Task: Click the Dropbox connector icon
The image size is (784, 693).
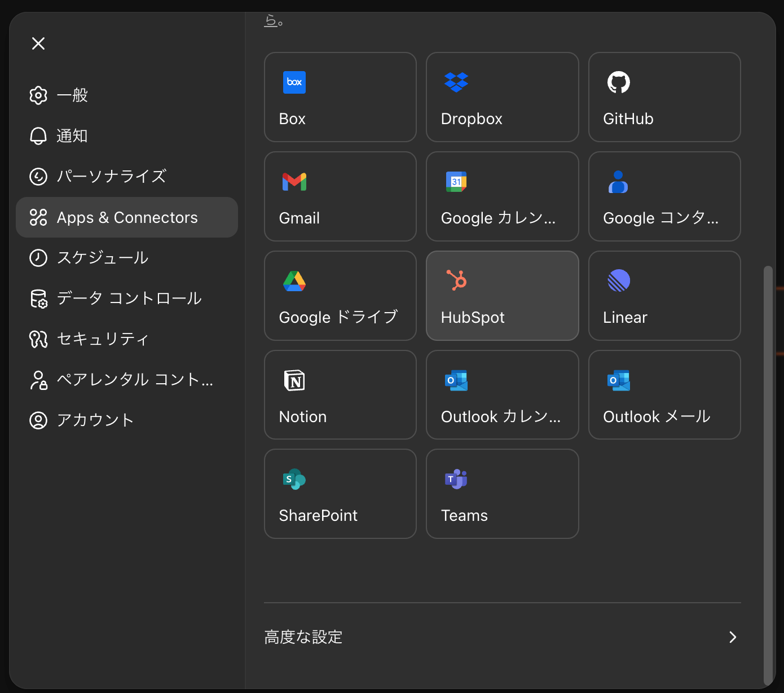Action: [501, 97]
